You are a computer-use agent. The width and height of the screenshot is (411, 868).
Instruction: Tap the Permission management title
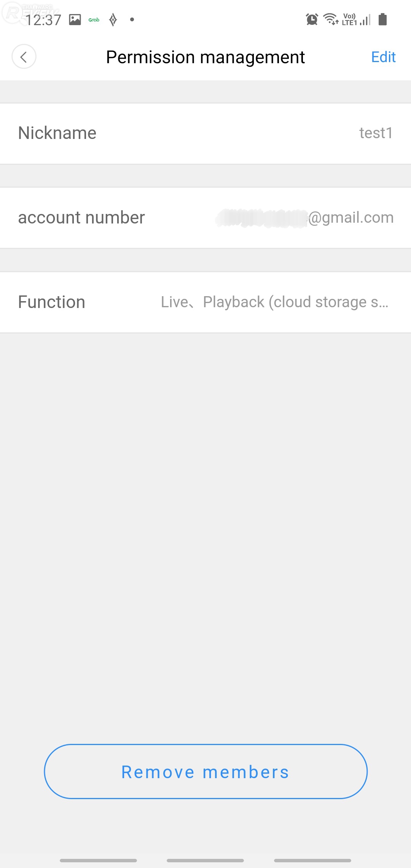click(x=205, y=57)
